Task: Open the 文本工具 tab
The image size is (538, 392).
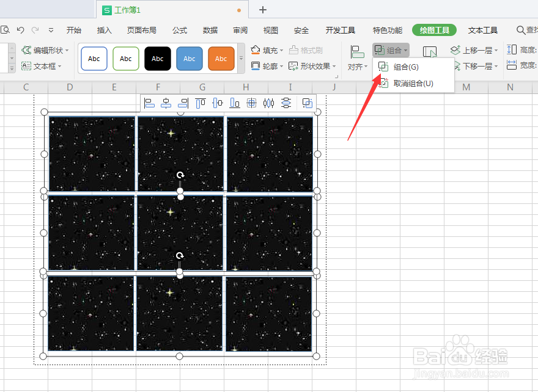Action: point(483,30)
